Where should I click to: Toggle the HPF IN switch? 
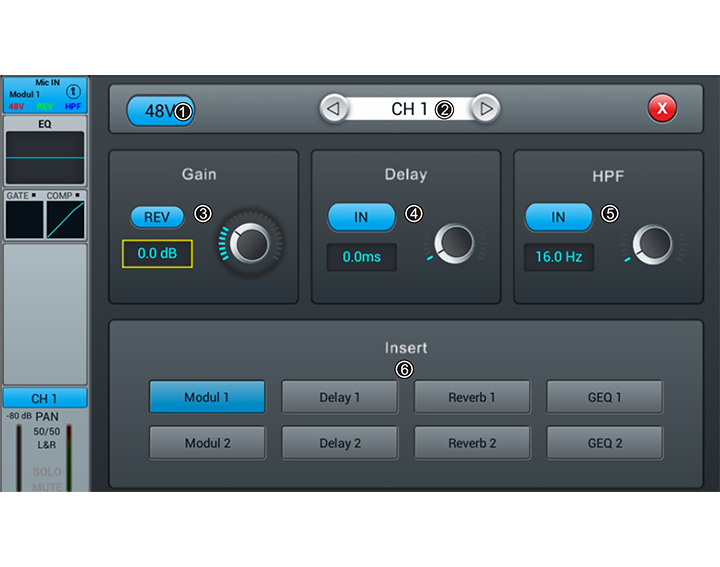(558, 217)
